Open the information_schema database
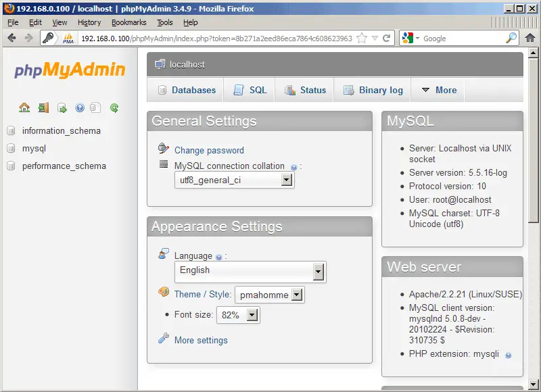 click(x=62, y=130)
